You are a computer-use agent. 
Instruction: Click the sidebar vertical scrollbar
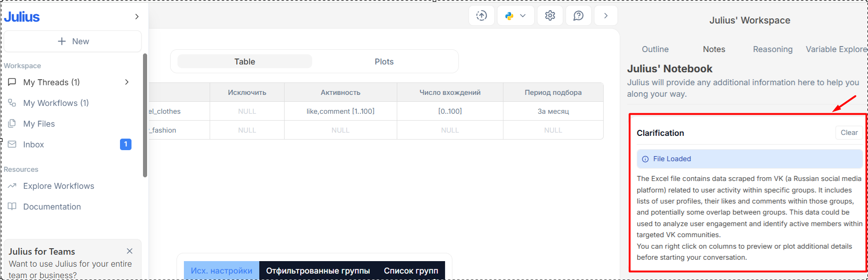coord(145,115)
